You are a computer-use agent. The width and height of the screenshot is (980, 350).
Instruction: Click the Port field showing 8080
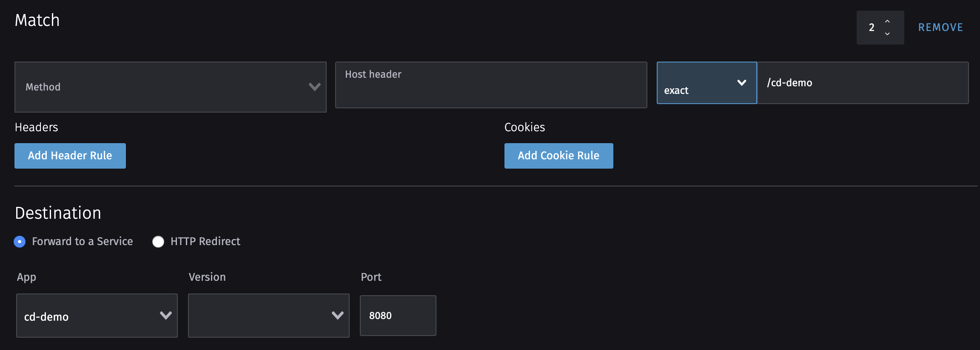(x=398, y=316)
